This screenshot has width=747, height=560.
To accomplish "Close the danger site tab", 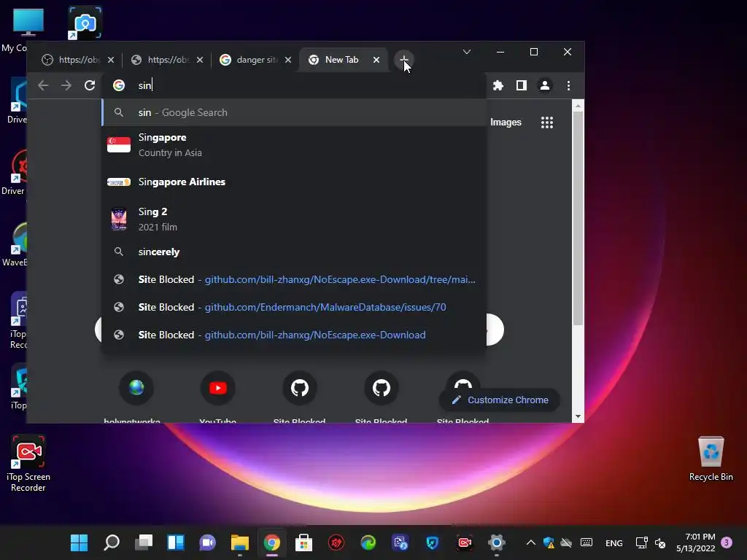I will pos(287,60).
